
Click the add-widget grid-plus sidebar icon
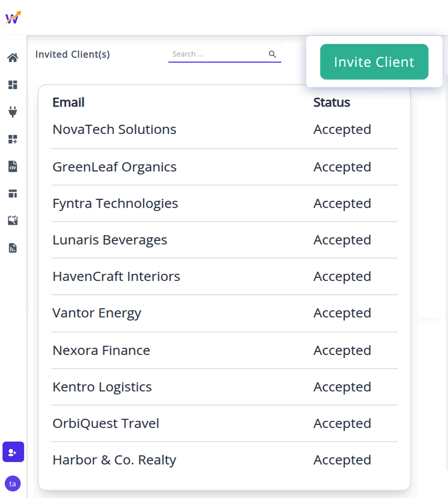[x=12, y=139]
